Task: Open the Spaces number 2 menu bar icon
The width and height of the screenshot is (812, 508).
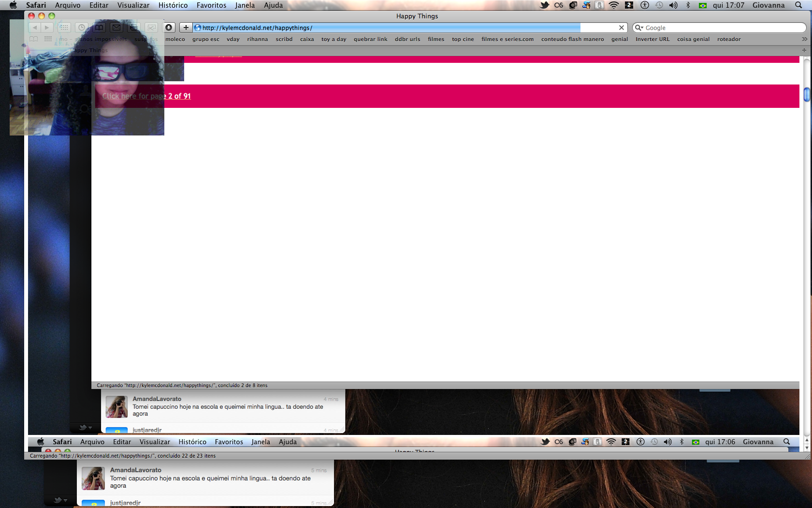Action: (x=629, y=5)
